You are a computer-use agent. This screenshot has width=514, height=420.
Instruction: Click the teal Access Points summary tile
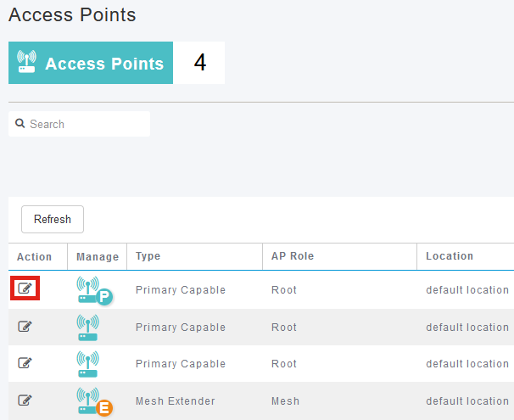pyautogui.click(x=91, y=63)
